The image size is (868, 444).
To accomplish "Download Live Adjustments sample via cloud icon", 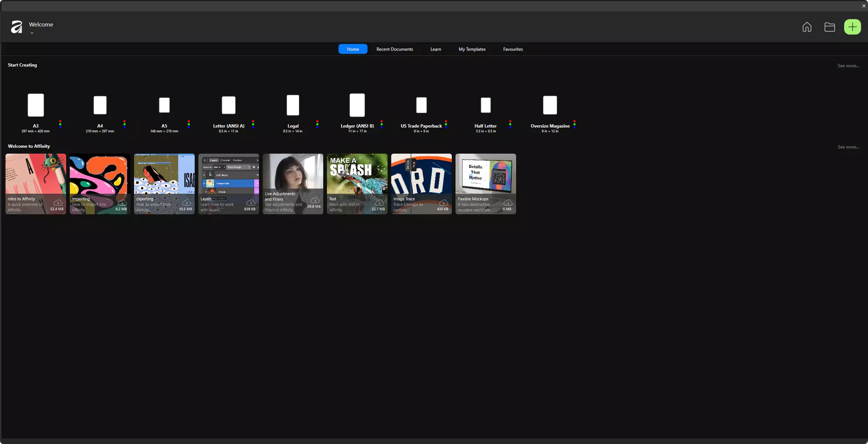I will (315, 200).
